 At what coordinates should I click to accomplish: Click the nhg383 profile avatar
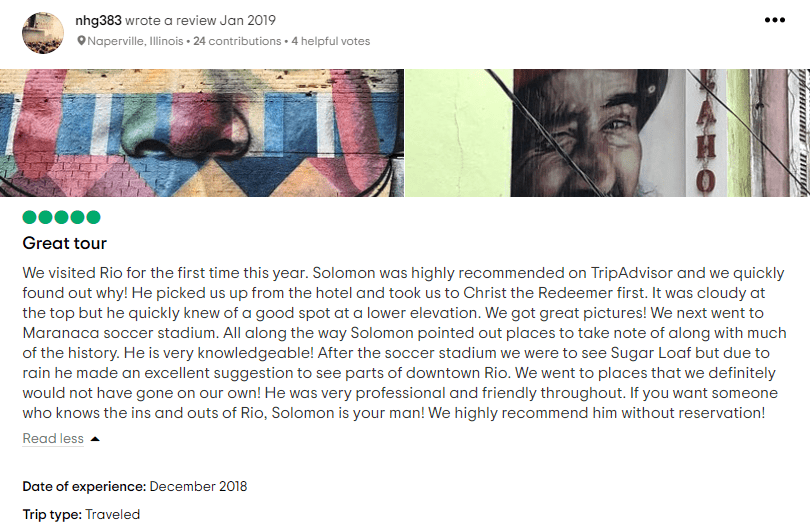tap(43, 32)
